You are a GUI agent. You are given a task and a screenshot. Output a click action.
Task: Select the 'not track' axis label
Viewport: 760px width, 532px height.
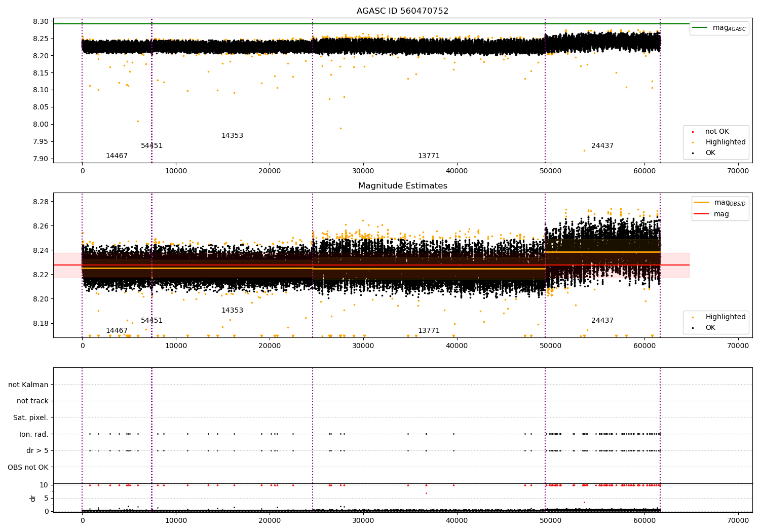click(32, 401)
